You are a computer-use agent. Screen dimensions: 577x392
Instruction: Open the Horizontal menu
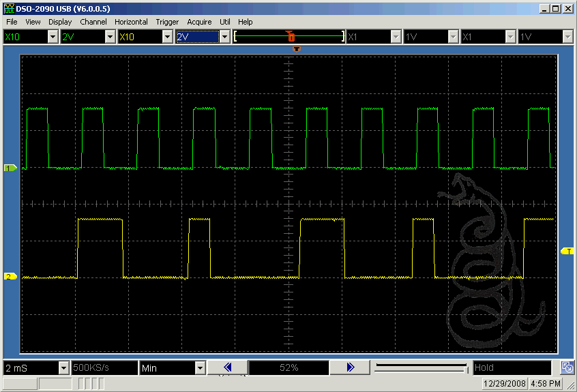[131, 22]
